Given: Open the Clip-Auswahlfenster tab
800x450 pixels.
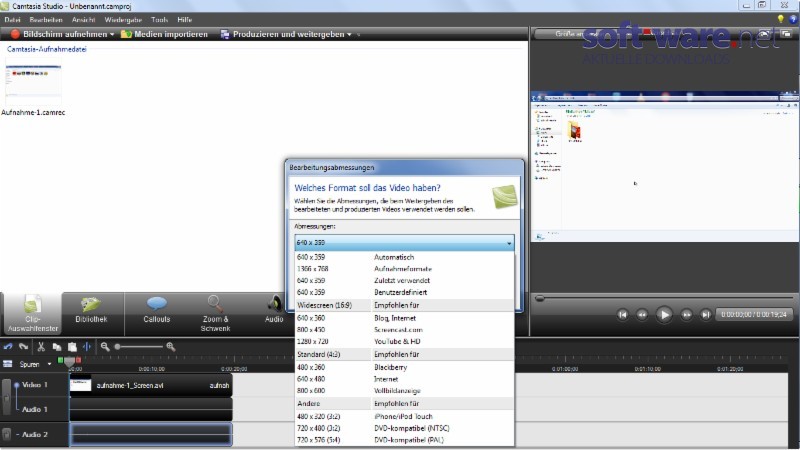Looking at the screenshot, I should [33, 314].
